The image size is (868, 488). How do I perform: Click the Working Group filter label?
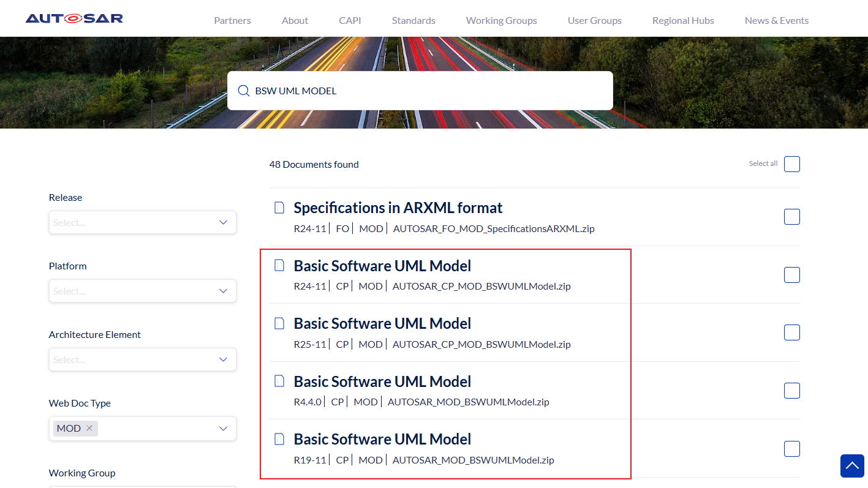(82, 473)
